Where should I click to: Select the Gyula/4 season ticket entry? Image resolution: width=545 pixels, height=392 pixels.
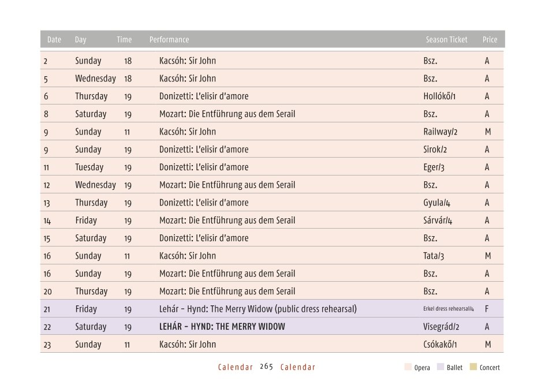436,203
